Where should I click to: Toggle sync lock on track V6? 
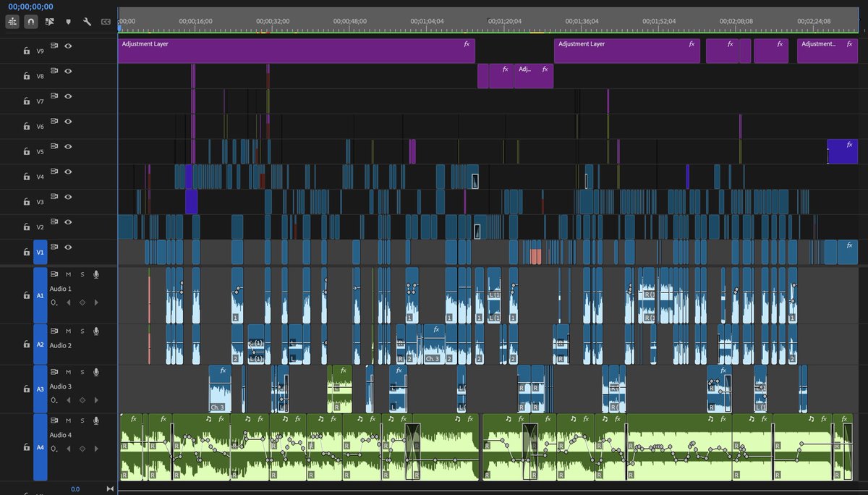[54, 121]
